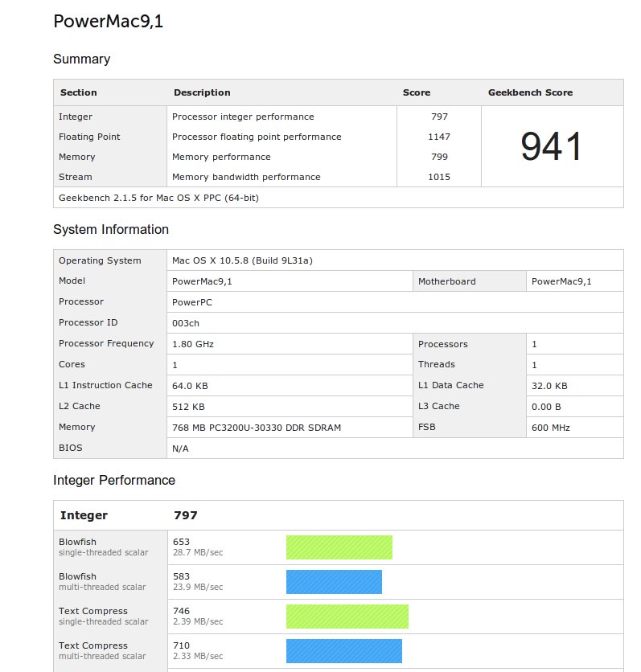
Task: Click the Threads label
Action: click(x=437, y=364)
